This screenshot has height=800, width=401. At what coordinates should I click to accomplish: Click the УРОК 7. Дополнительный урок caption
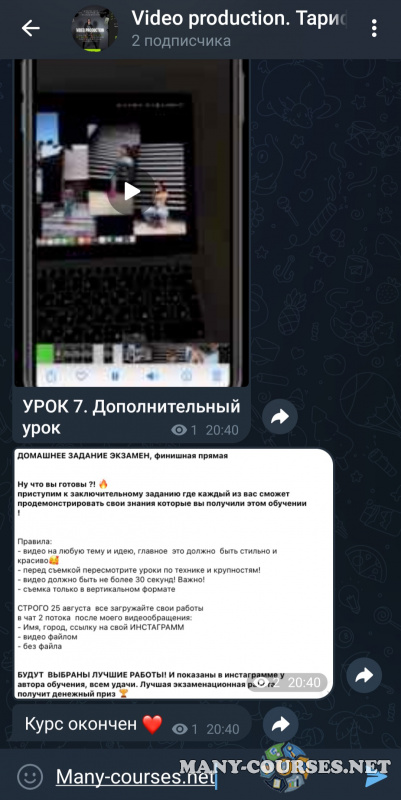tap(131, 417)
